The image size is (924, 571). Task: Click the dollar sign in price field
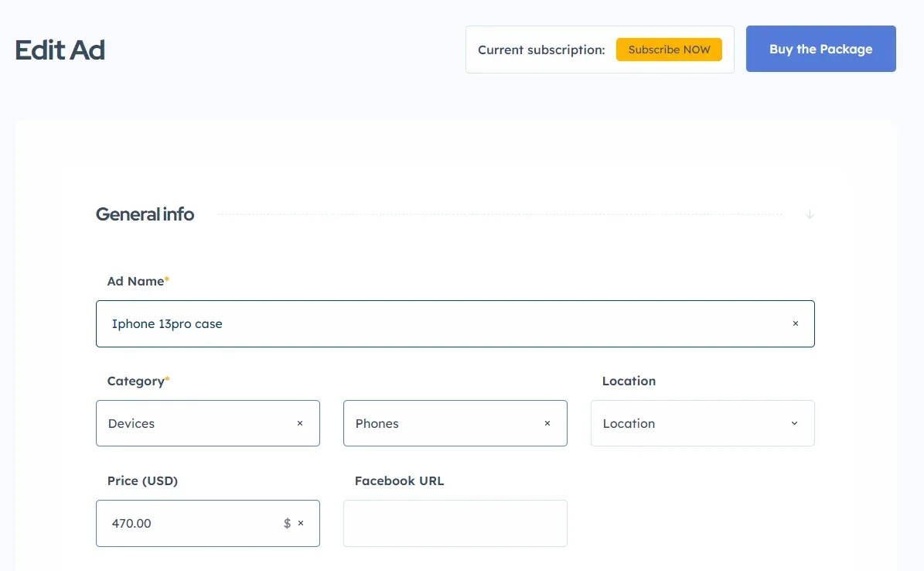pyautogui.click(x=287, y=523)
